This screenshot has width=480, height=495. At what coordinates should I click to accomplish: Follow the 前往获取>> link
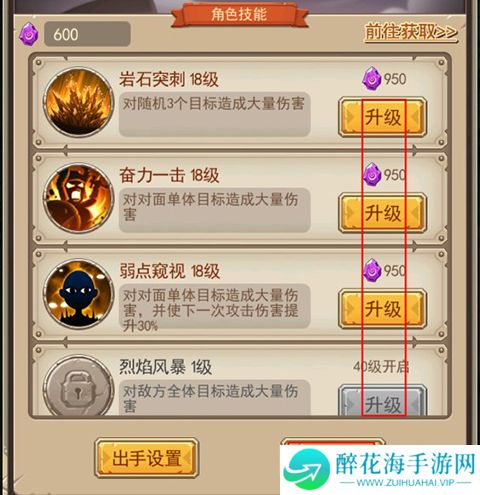(411, 32)
